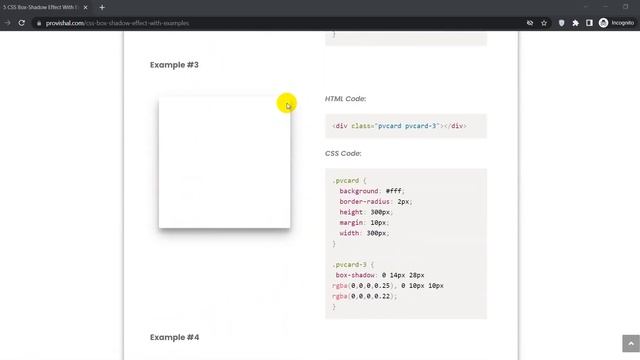Click the .pvcard selector line
Screen dimensions: 640x360
tap(349, 180)
